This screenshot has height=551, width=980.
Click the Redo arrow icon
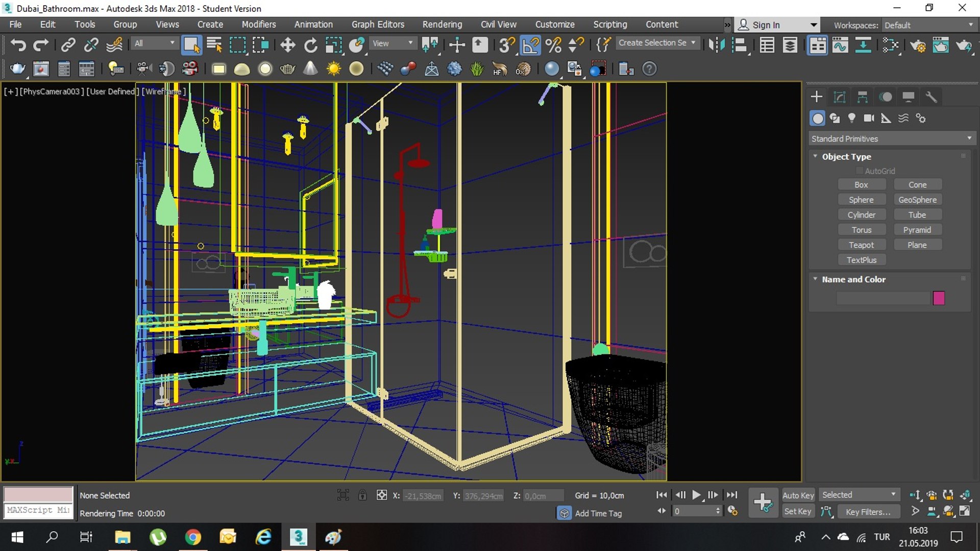pyautogui.click(x=41, y=45)
